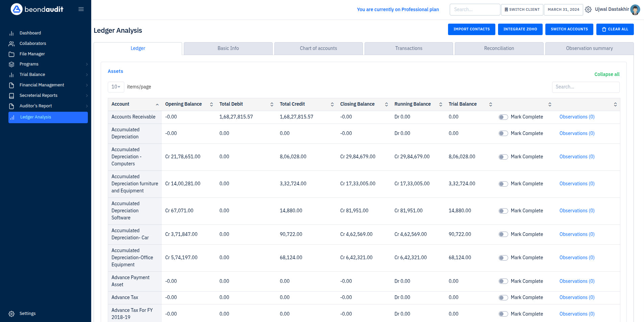Open the Dashboard from the sidebar
The height and width of the screenshot is (322, 644).
30,33
